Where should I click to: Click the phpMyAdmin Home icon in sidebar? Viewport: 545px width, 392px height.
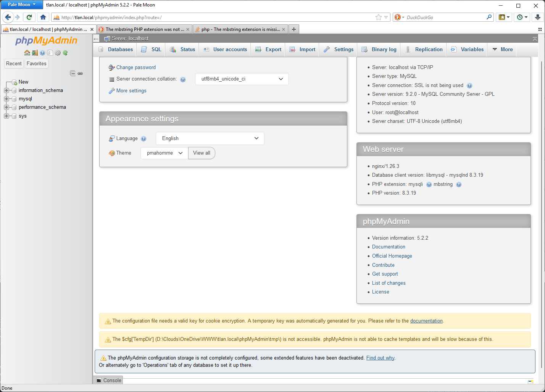(27, 53)
